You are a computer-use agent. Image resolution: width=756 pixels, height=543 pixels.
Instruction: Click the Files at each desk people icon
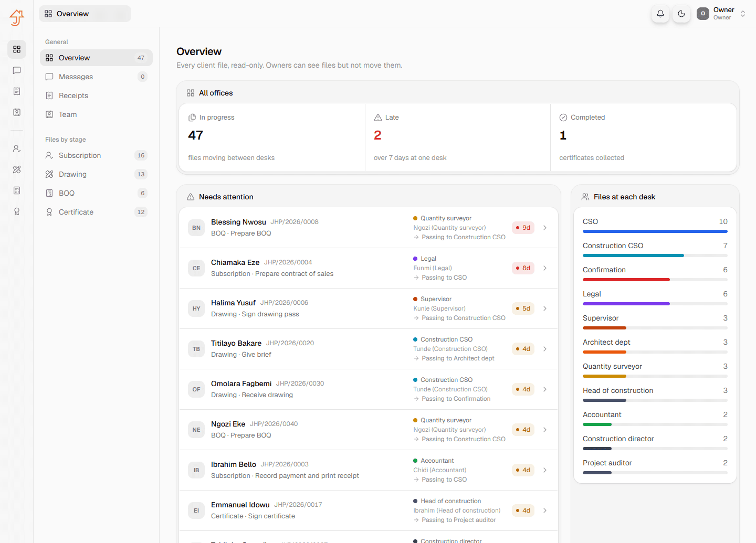point(585,197)
